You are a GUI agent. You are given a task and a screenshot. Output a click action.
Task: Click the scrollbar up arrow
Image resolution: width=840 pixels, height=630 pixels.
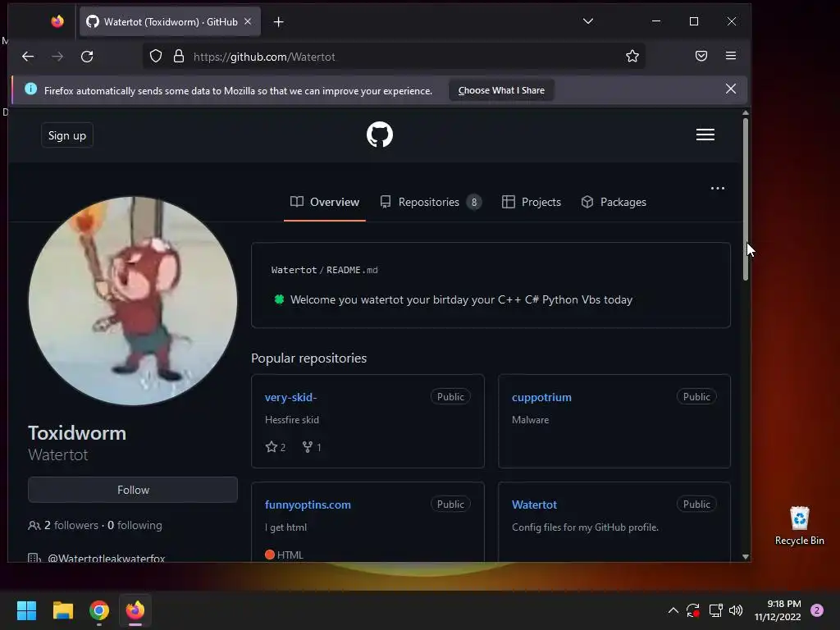coord(745,113)
